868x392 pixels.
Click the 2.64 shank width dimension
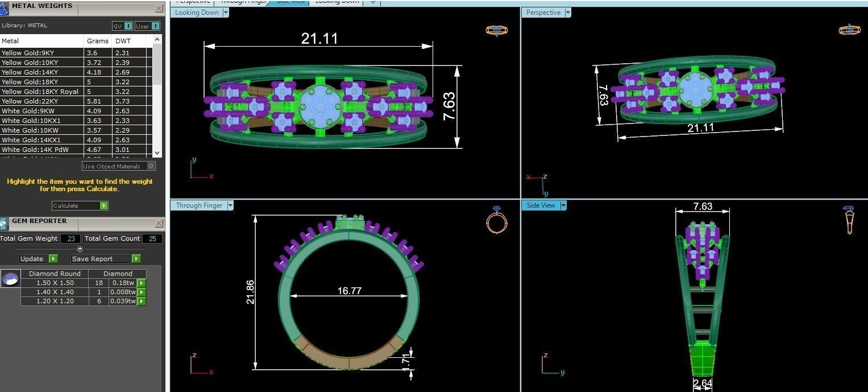pyautogui.click(x=703, y=383)
